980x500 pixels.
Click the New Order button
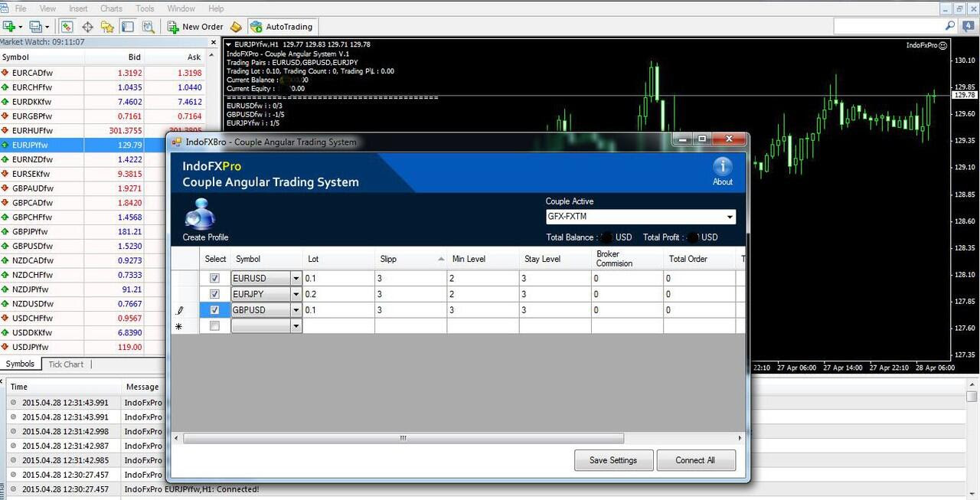195,27
